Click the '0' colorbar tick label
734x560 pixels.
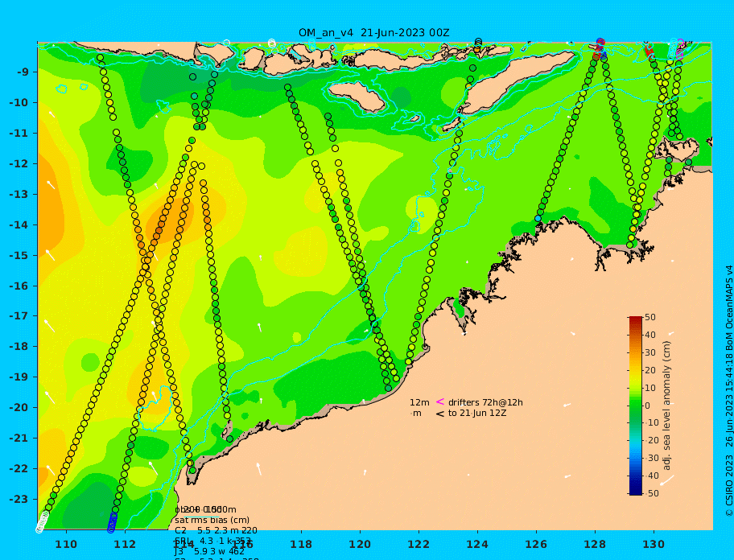[x=648, y=406]
